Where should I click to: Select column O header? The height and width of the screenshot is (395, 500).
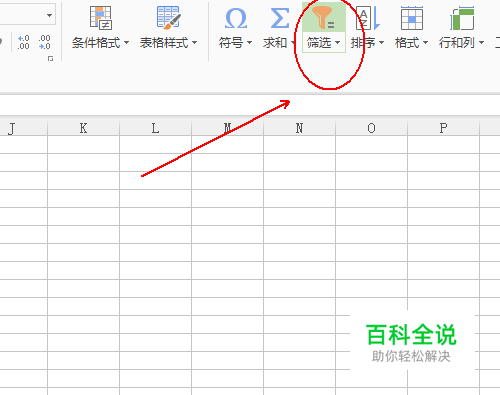(371, 128)
